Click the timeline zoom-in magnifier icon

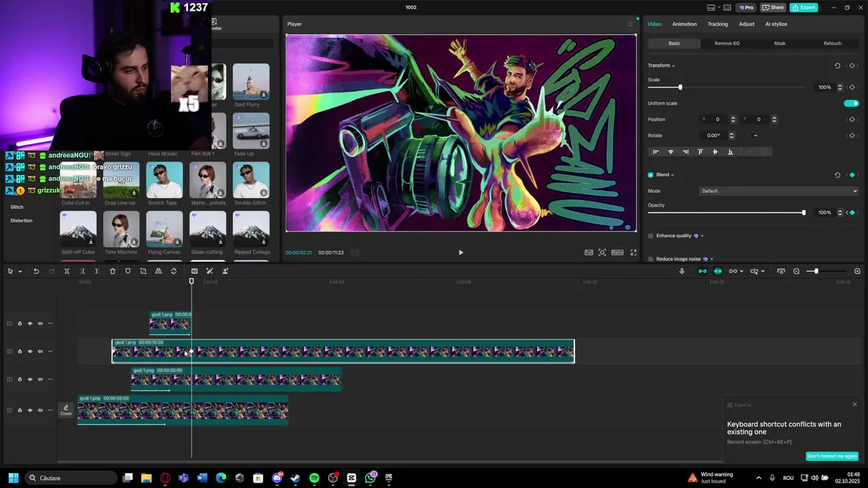click(857, 271)
